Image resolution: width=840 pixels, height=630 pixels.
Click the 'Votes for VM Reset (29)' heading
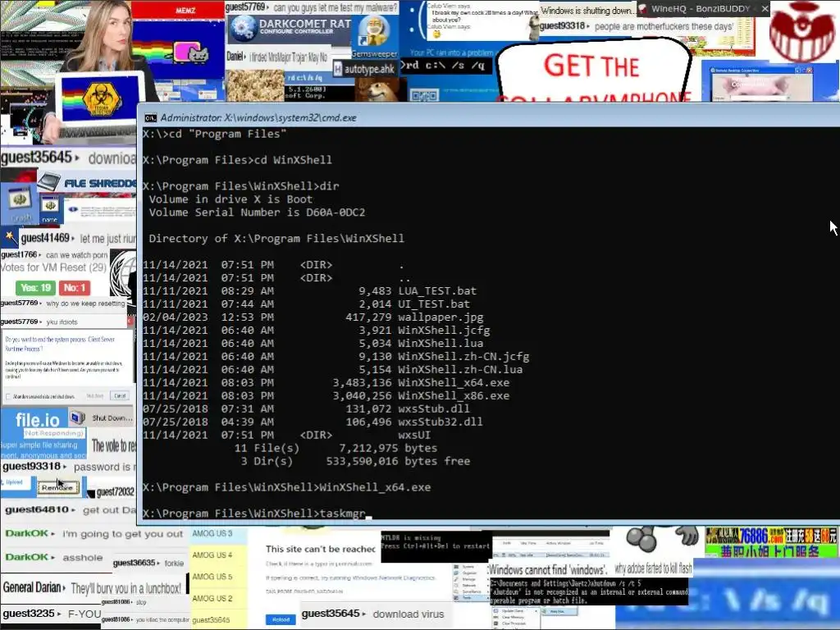[x=53, y=267]
